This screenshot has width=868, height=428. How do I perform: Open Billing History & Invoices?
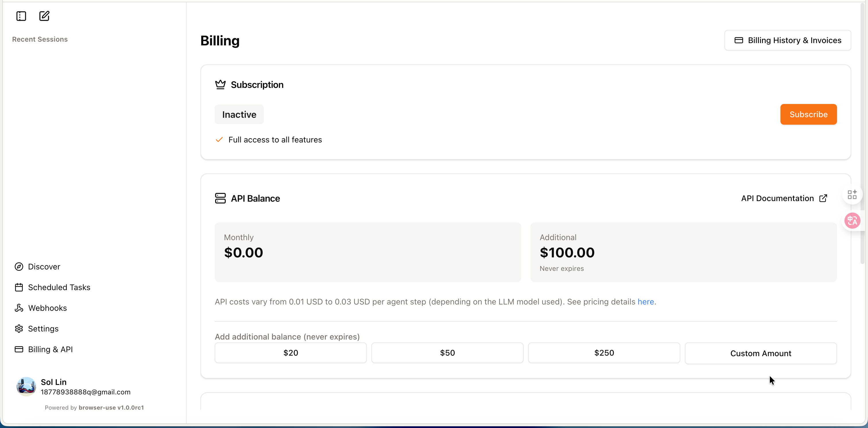787,40
